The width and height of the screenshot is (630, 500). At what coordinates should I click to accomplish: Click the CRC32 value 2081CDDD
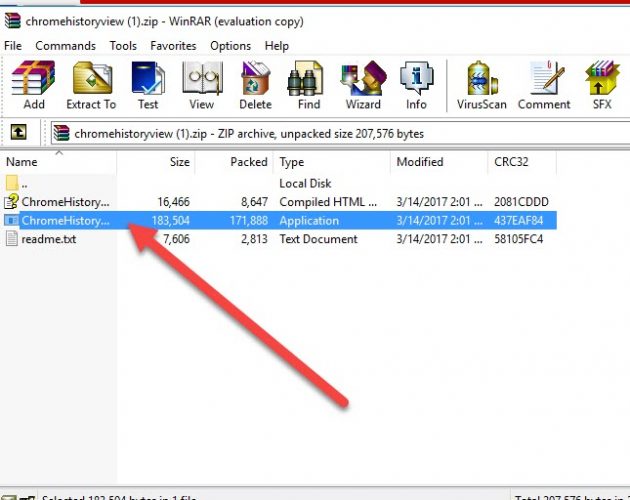(x=521, y=202)
